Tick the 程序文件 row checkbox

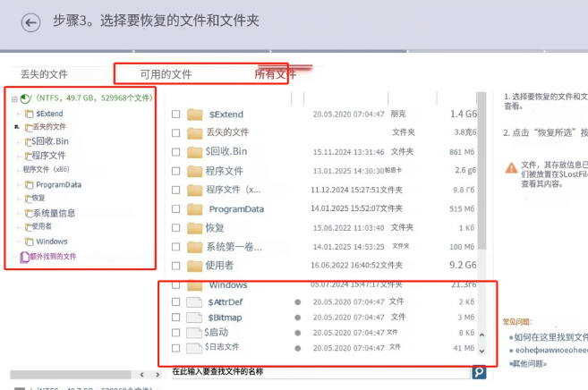click(176, 171)
